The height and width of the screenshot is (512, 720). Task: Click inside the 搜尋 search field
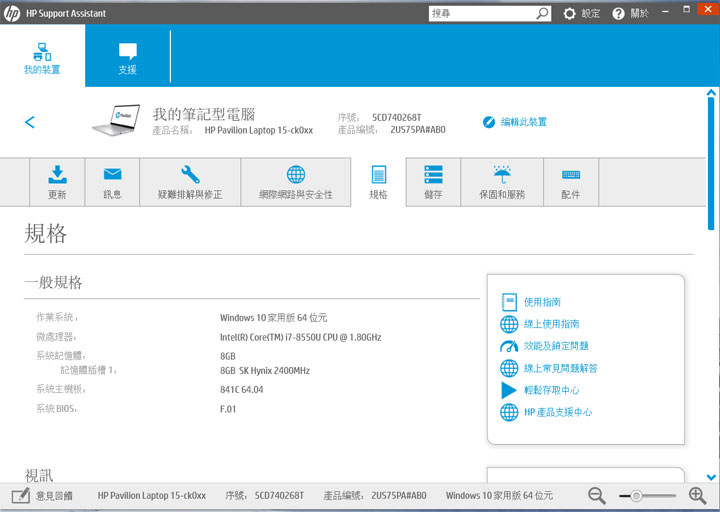click(480, 14)
